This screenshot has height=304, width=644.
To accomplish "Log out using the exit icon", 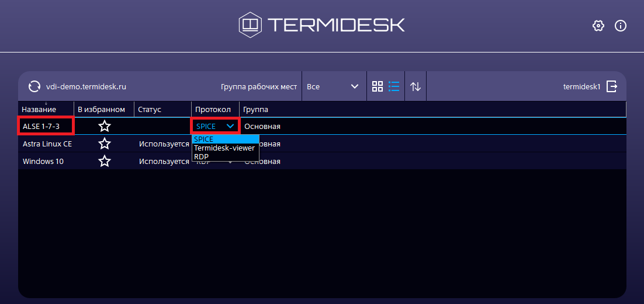I will point(611,86).
